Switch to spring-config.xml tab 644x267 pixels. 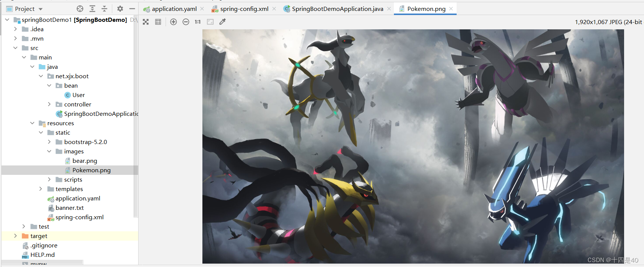tap(244, 9)
